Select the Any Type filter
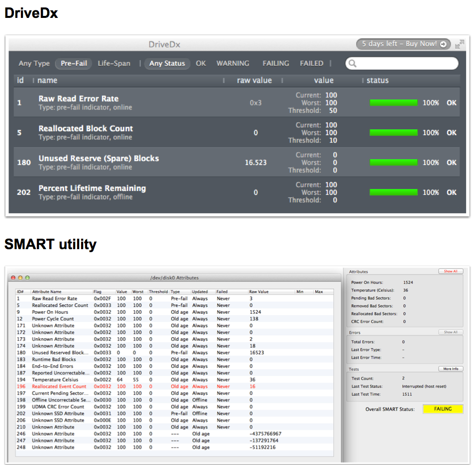Image resolution: width=476 pixels, height=465 pixels. (34, 64)
